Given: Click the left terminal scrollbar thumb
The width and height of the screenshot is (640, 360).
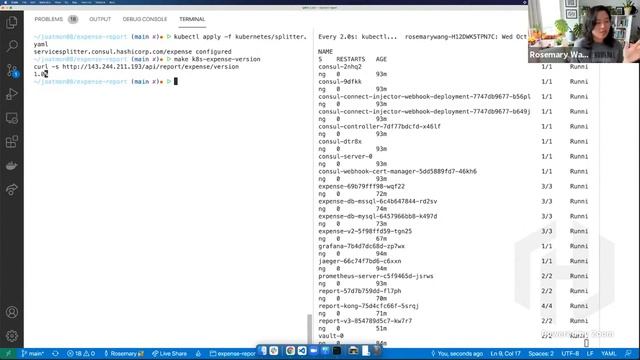Looking at the screenshot, I should click(x=309, y=329).
